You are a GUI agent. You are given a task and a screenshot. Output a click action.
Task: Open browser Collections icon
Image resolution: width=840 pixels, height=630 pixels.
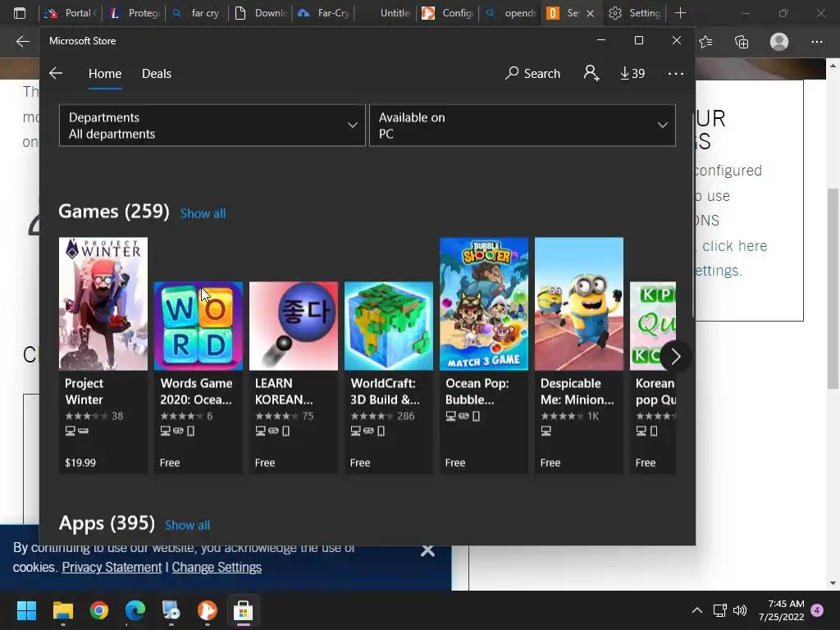pyautogui.click(x=742, y=41)
